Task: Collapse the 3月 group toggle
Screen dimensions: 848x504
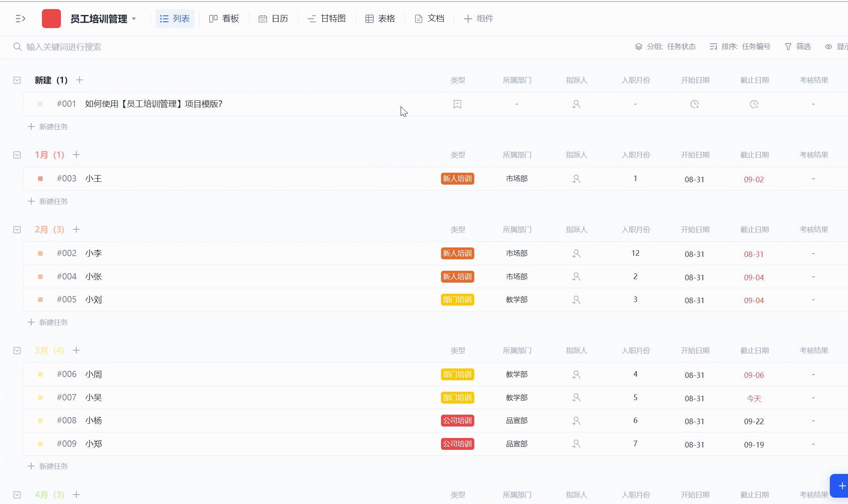Action: 17,351
